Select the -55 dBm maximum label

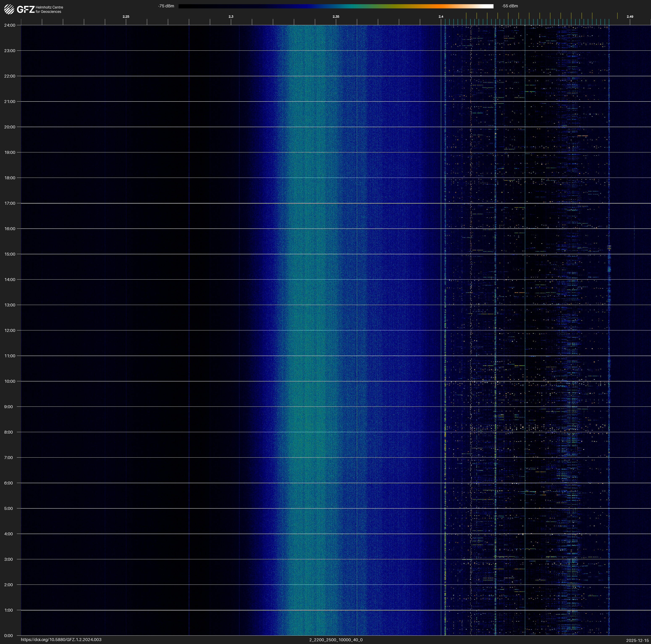[509, 6]
